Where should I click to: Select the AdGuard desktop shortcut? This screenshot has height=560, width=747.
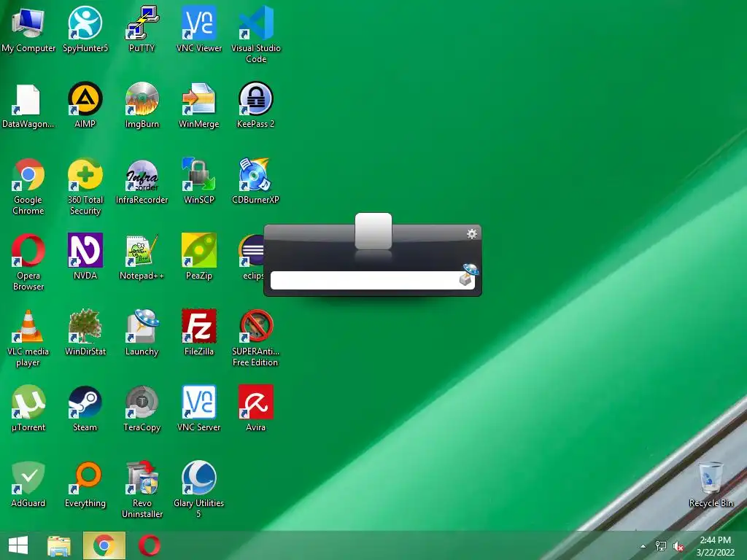28,484
